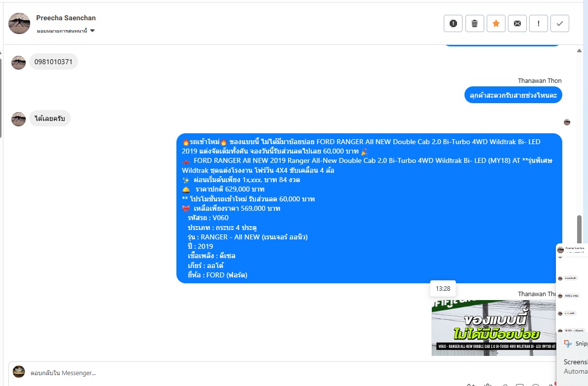Flag conversation with the plain exclamation button
The width and height of the screenshot is (588, 386).
coord(539,24)
